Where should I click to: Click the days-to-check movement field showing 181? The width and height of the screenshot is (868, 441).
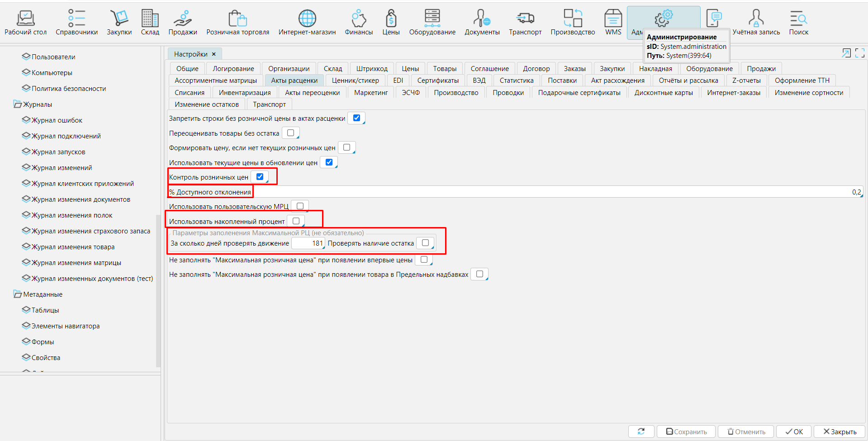[x=308, y=243]
